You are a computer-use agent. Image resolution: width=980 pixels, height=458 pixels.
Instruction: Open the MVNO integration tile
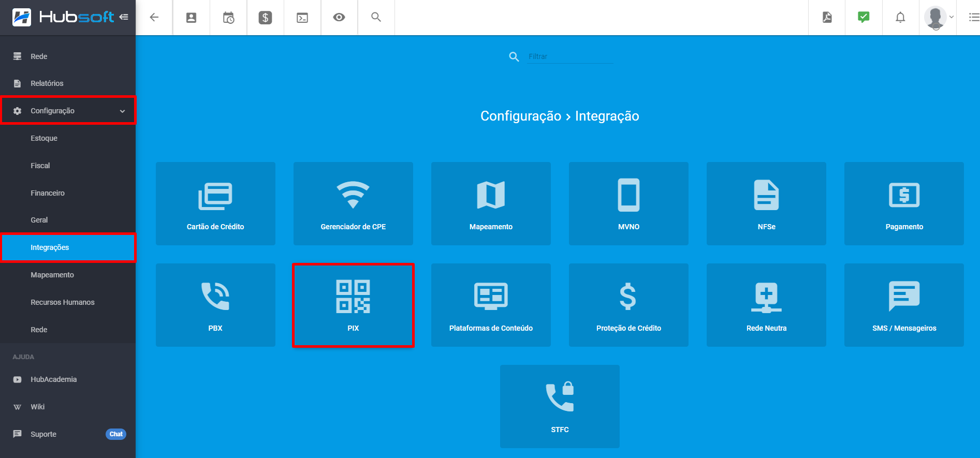pyautogui.click(x=628, y=203)
